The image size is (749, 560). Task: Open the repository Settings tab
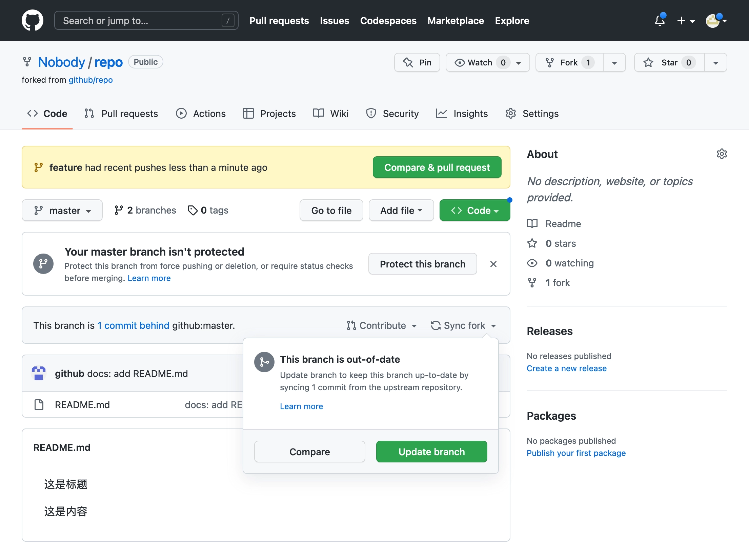532,114
